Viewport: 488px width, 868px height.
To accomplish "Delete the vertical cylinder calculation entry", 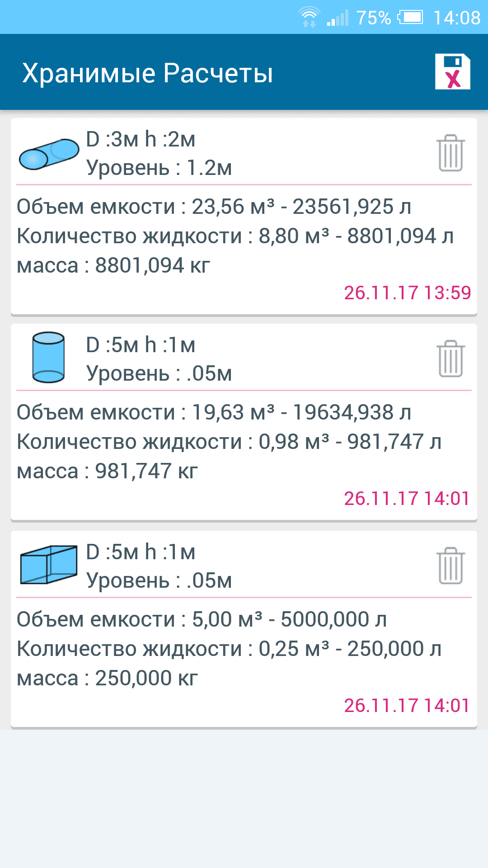I will tap(450, 359).
